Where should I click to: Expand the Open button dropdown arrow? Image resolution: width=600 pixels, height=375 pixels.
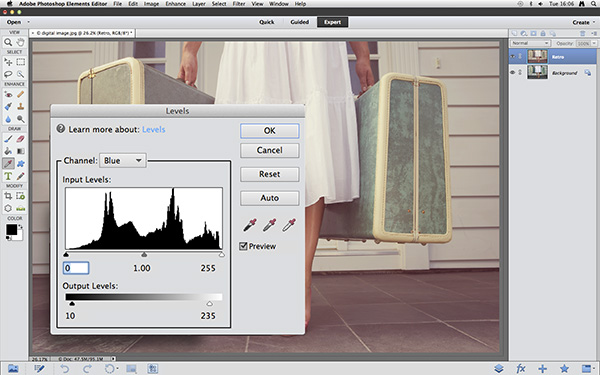pos(28,22)
